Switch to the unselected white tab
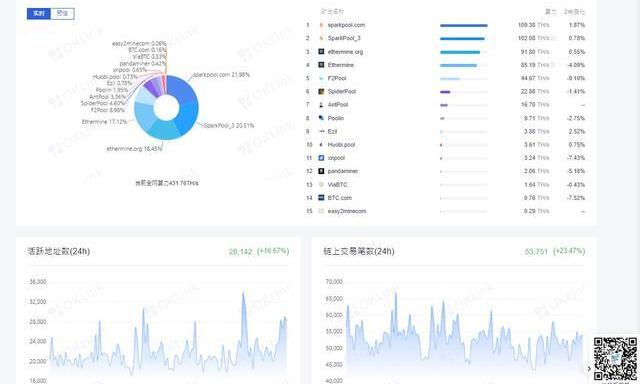The image size is (640, 384). click(62, 13)
